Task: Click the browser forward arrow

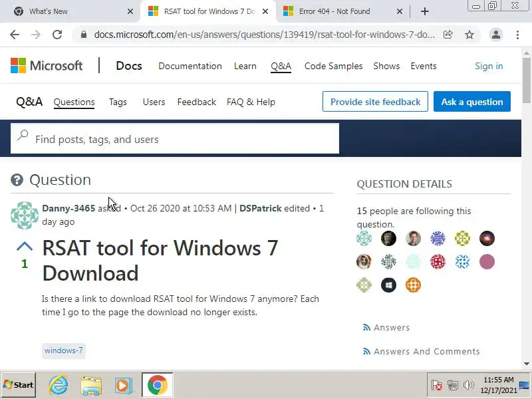Action: (x=36, y=35)
